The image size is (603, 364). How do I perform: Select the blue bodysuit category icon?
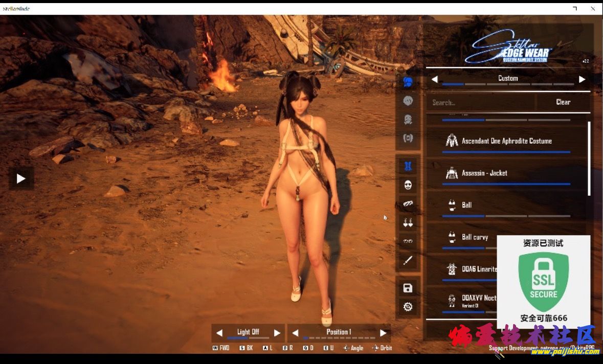click(408, 166)
